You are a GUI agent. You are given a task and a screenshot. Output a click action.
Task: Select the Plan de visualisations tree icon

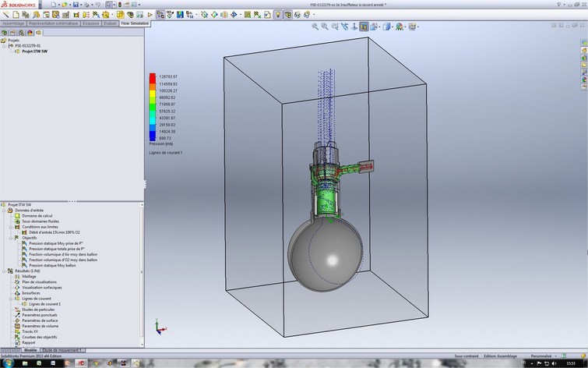[x=17, y=281]
